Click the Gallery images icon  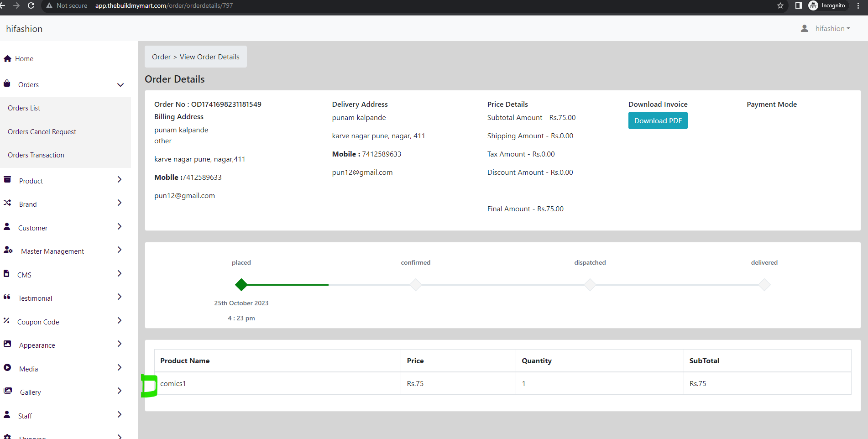tap(8, 391)
